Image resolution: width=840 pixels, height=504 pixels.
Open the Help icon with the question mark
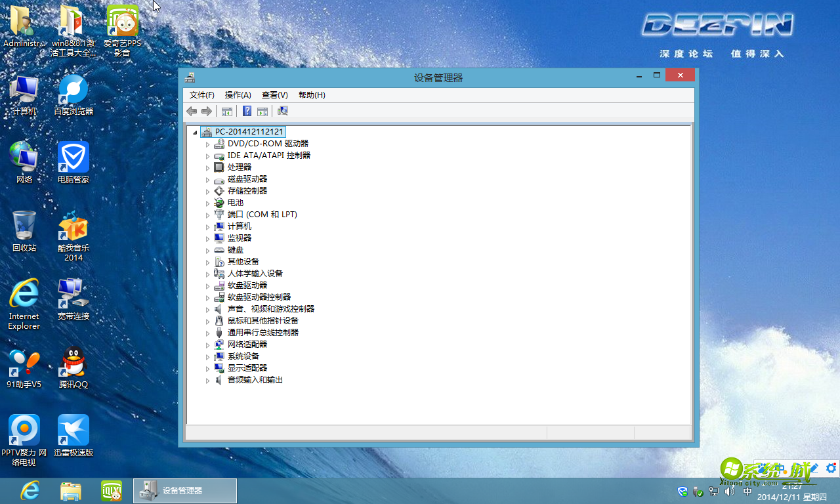246,111
